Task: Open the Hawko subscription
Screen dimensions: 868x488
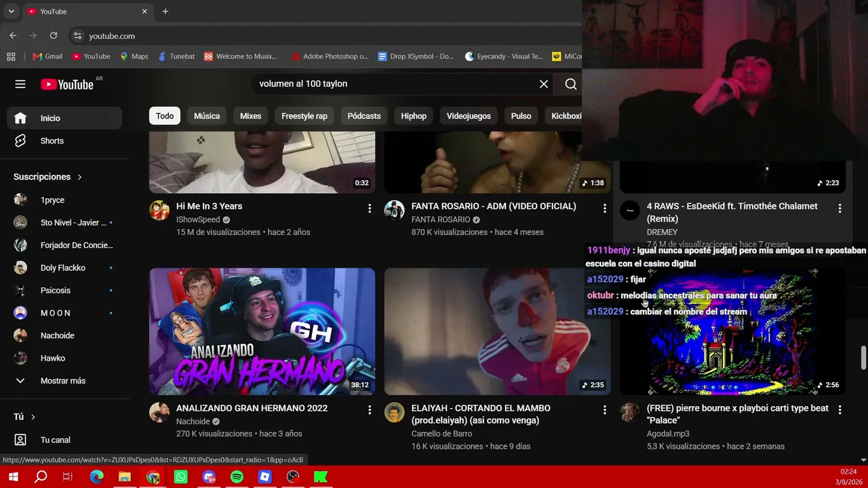Action: point(64,358)
